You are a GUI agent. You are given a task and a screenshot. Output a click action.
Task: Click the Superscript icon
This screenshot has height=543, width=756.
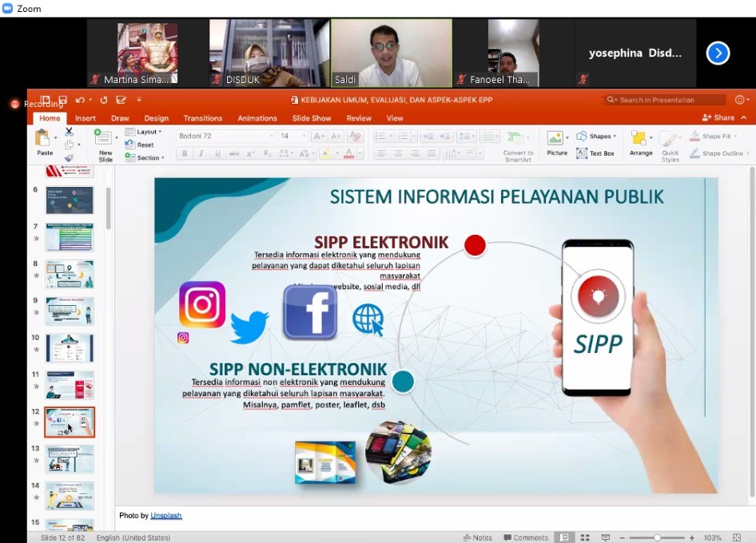click(251, 153)
